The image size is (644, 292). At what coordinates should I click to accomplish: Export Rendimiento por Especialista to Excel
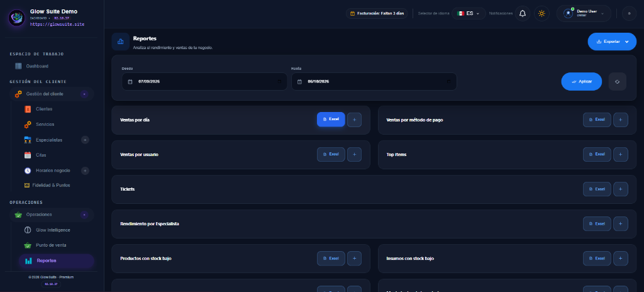597,224
